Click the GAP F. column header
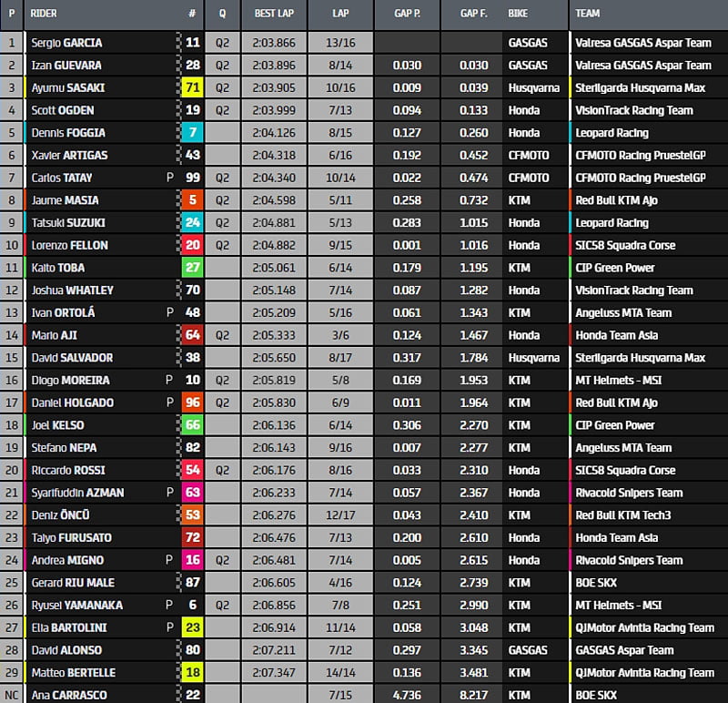 (473, 14)
